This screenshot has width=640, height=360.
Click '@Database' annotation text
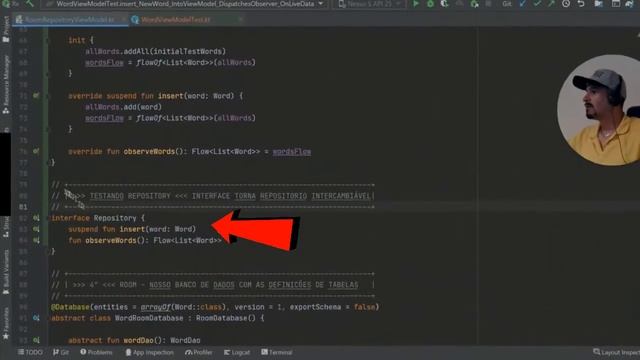tap(70, 307)
